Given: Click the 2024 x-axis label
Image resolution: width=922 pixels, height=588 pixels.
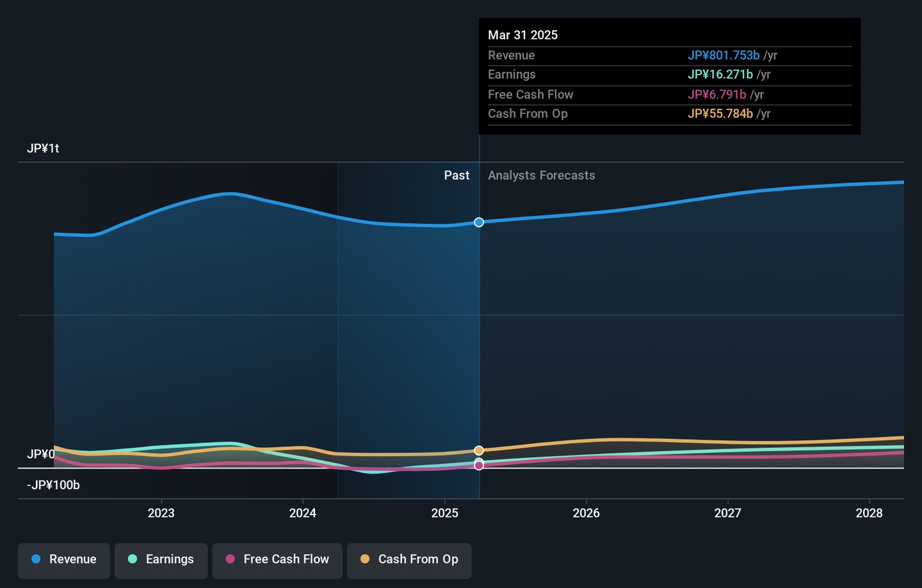Looking at the screenshot, I should point(302,513).
